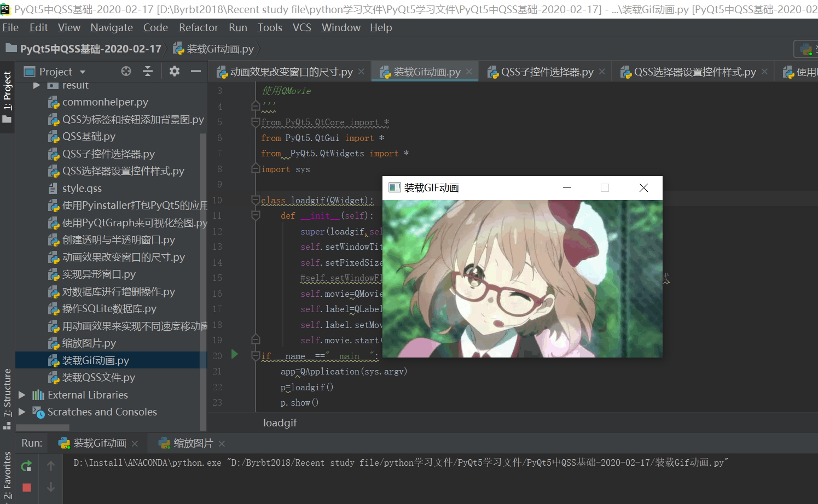Screen dimensions: 818x504
Task: Open 实现异形窗口.py in project tree
Action: coord(98,274)
